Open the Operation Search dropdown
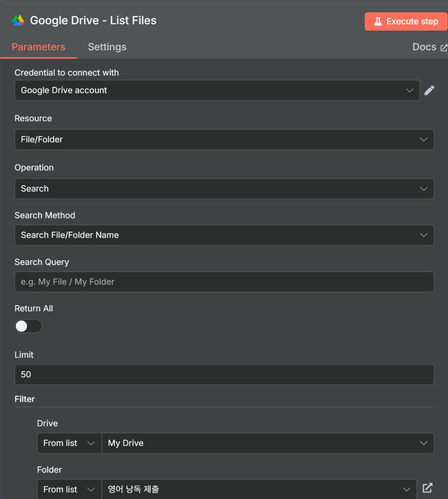Image resolution: width=448 pixels, height=499 pixels. tap(224, 189)
